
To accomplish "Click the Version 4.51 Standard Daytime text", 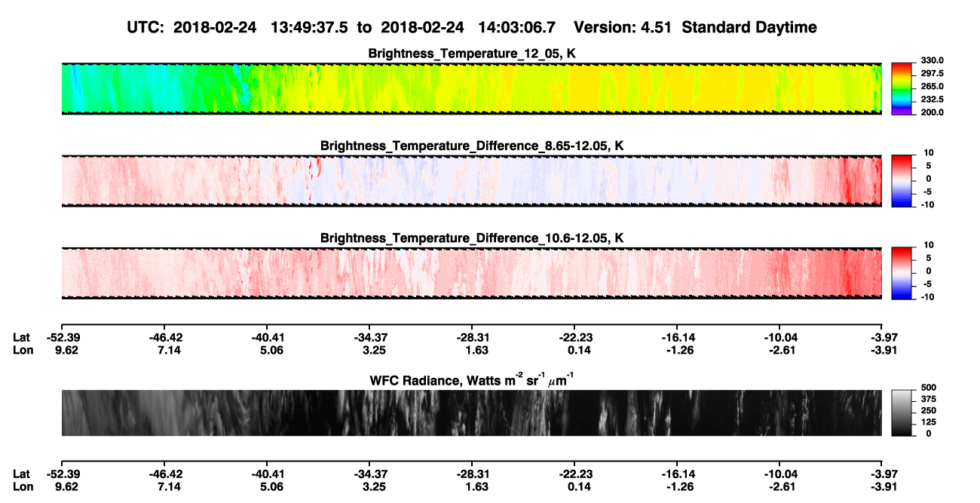I will [x=695, y=27].
